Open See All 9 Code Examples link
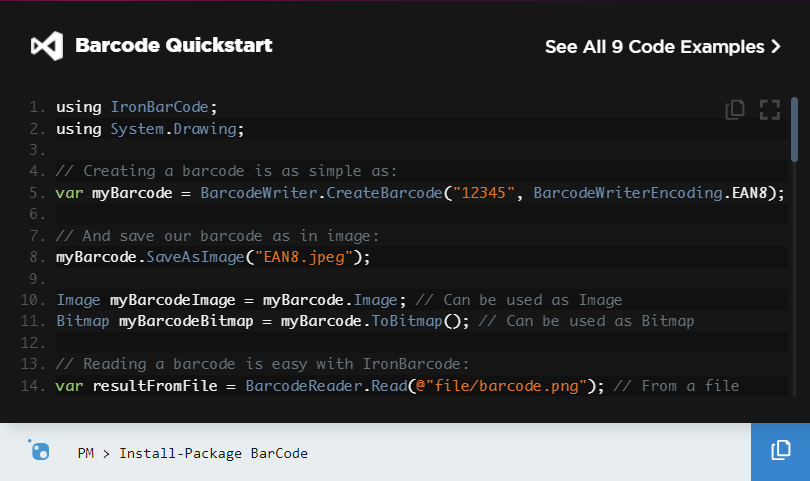This screenshot has height=481, width=810. [x=663, y=47]
